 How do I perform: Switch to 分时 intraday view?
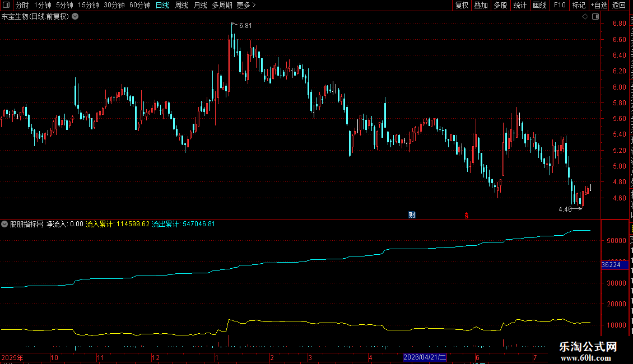click(22, 5)
